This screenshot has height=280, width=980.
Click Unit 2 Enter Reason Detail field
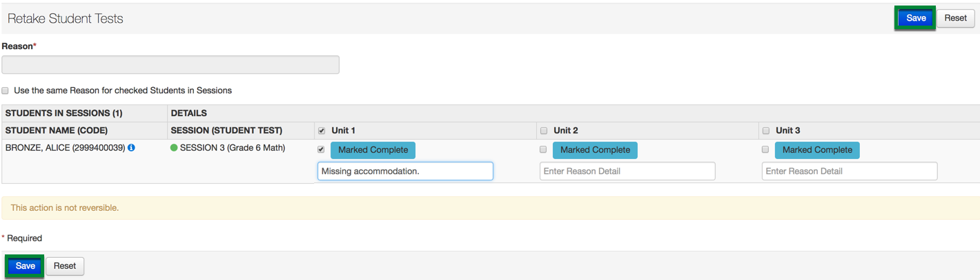[627, 171]
